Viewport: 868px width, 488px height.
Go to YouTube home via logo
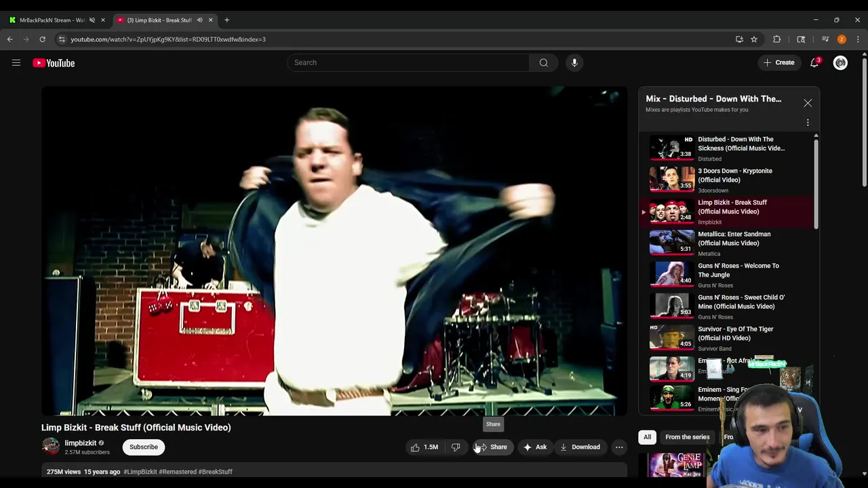click(x=54, y=63)
